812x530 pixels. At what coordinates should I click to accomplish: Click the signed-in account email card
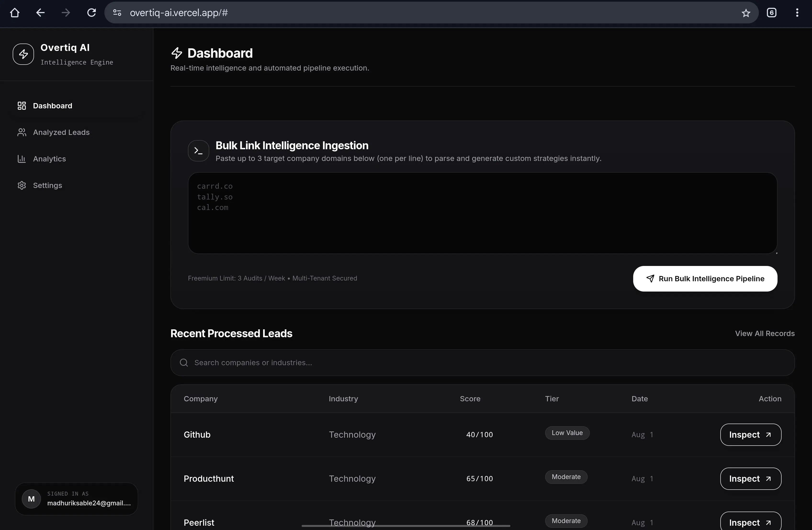click(x=76, y=499)
